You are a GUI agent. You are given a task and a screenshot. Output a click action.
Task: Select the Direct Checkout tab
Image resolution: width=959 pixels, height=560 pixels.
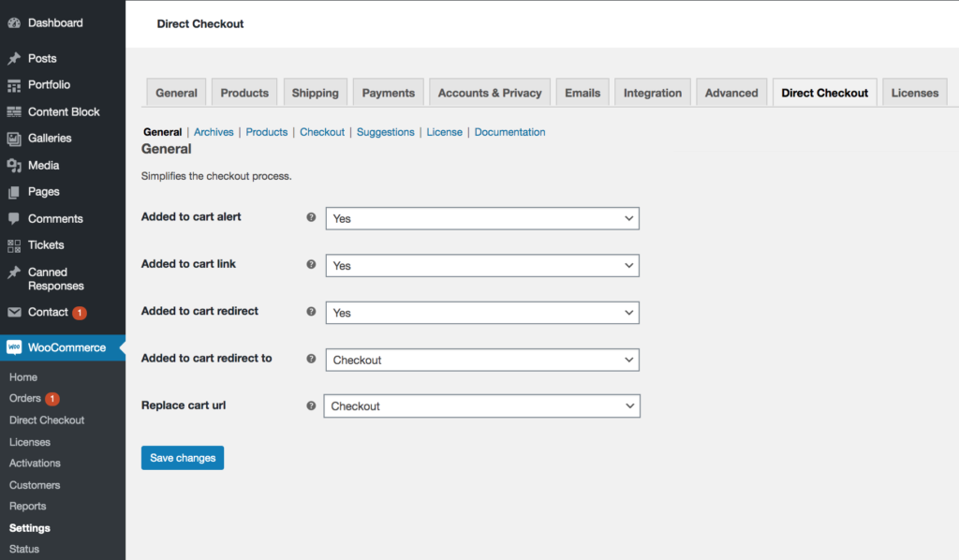(825, 93)
